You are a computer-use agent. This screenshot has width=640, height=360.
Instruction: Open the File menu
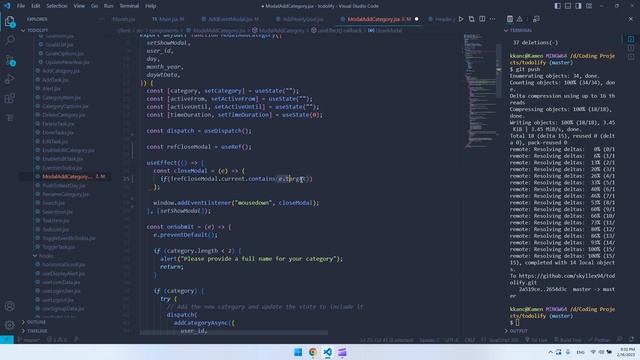[21, 6]
